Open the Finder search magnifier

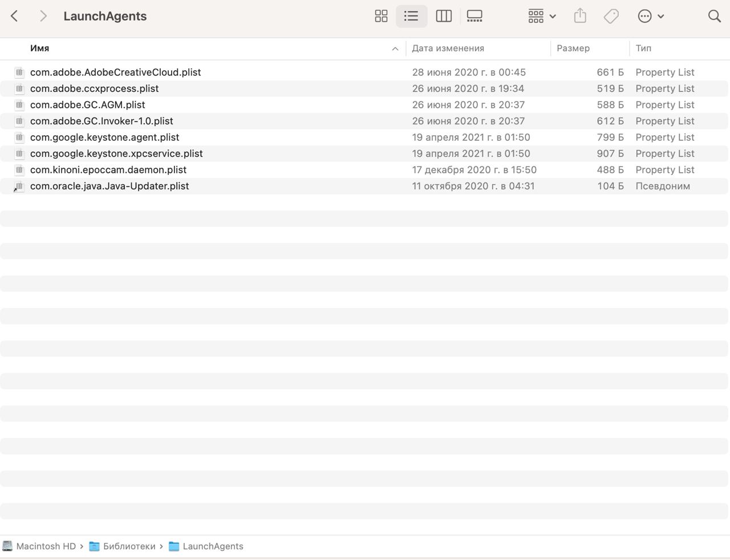[x=714, y=16]
